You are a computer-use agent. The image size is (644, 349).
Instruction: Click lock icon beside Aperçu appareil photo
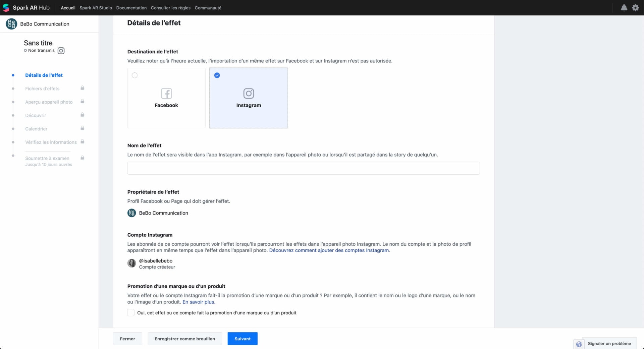point(82,101)
